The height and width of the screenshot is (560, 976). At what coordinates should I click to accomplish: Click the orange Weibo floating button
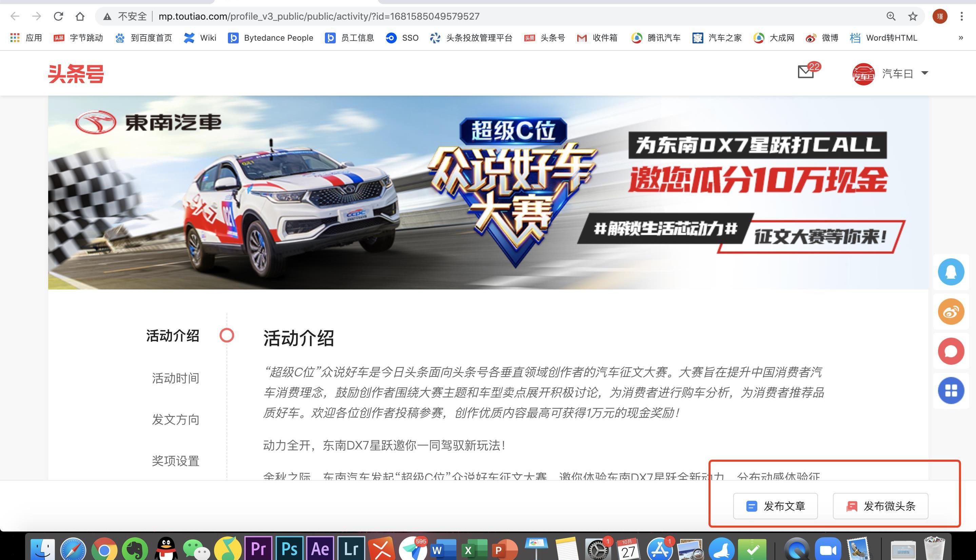[951, 312]
